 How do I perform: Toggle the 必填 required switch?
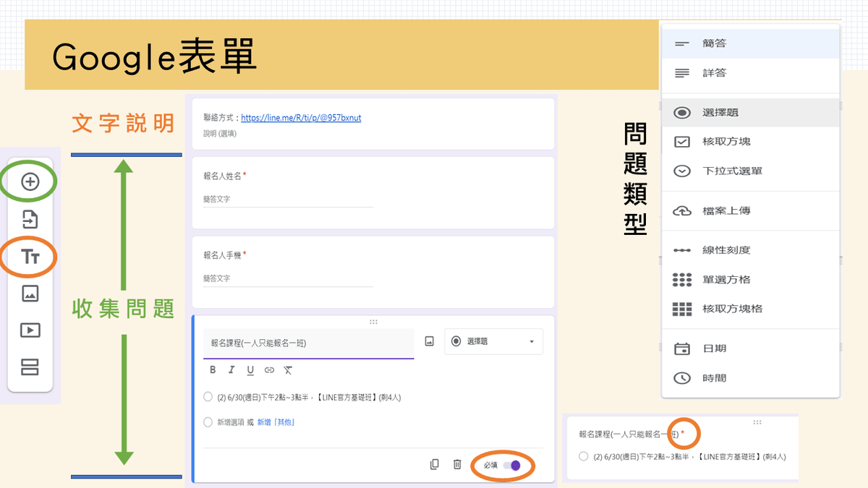512,466
